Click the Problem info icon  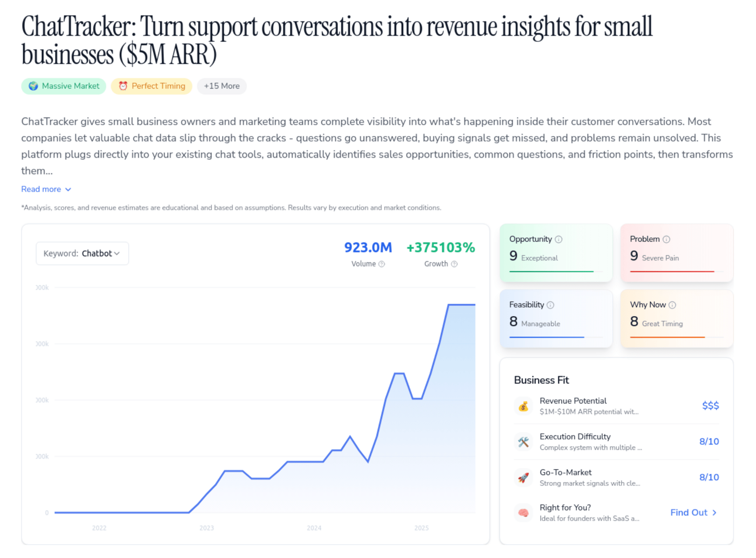click(666, 239)
